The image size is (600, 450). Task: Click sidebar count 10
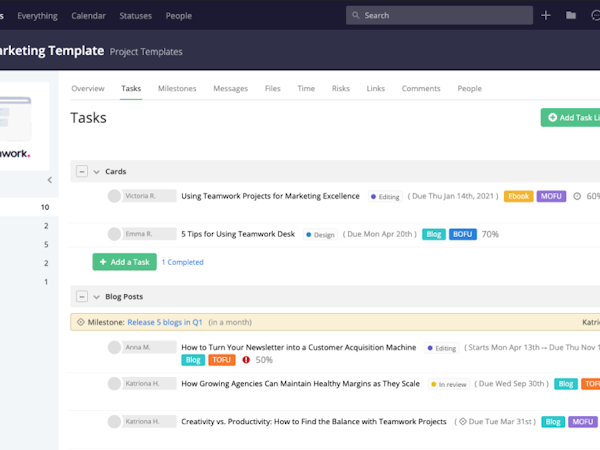click(x=45, y=207)
